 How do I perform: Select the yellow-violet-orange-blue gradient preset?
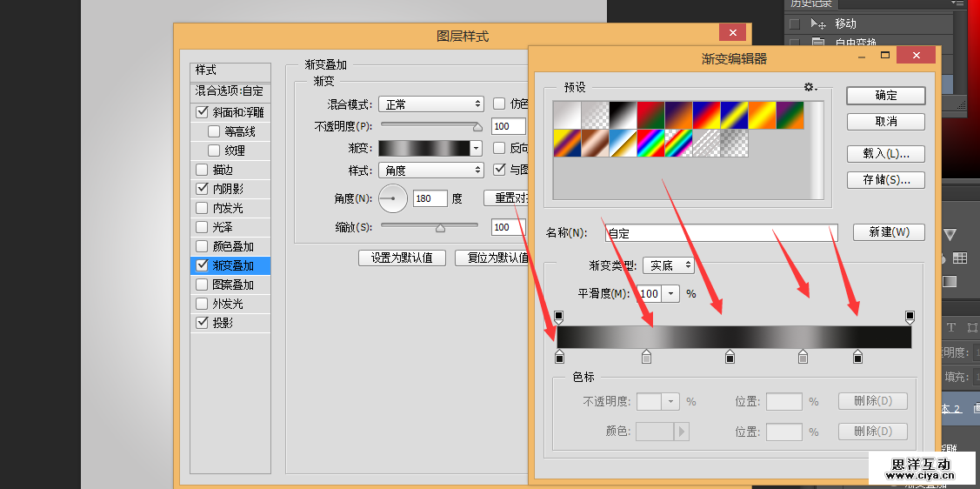tap(567, 144)
